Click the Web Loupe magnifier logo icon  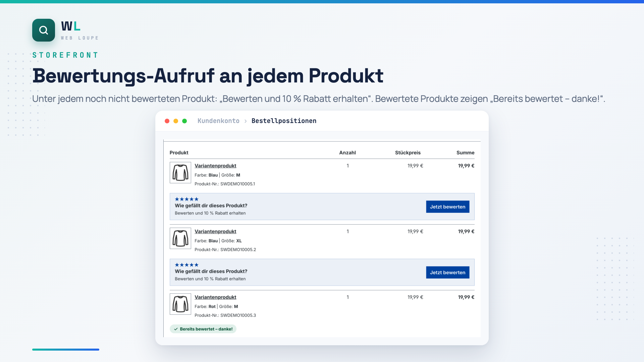[x=44, y=30]
